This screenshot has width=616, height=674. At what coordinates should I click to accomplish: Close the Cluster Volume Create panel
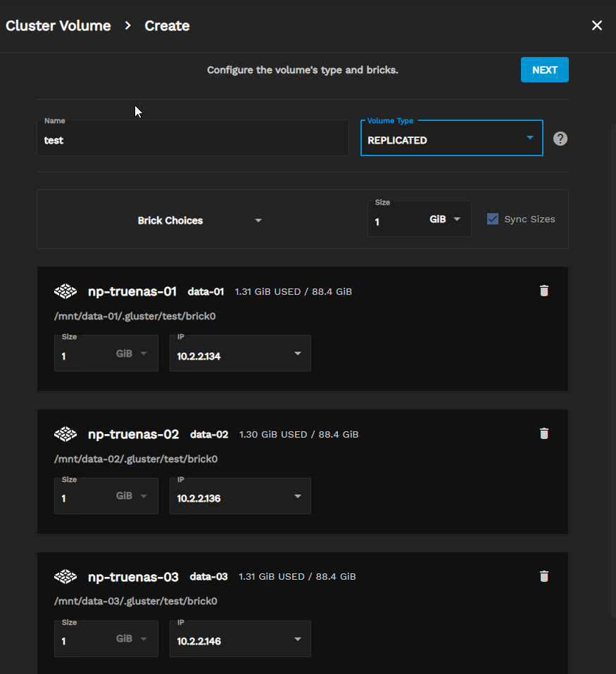[x=596, y=26]
